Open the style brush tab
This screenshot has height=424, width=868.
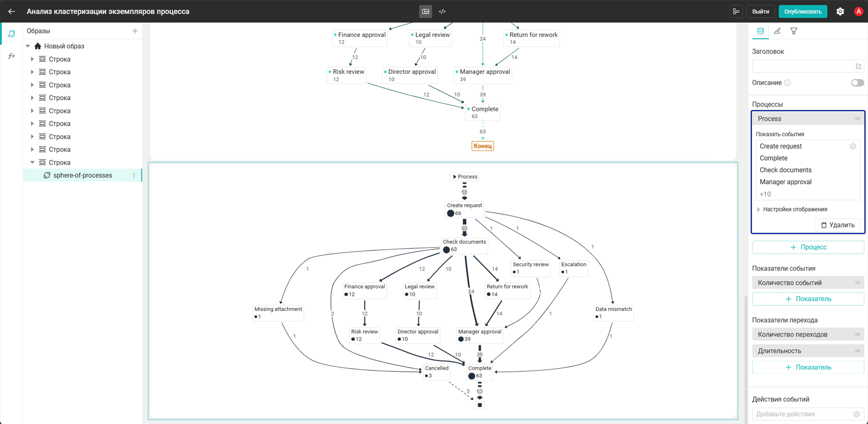pyautogui.click(x=777, y=31)
